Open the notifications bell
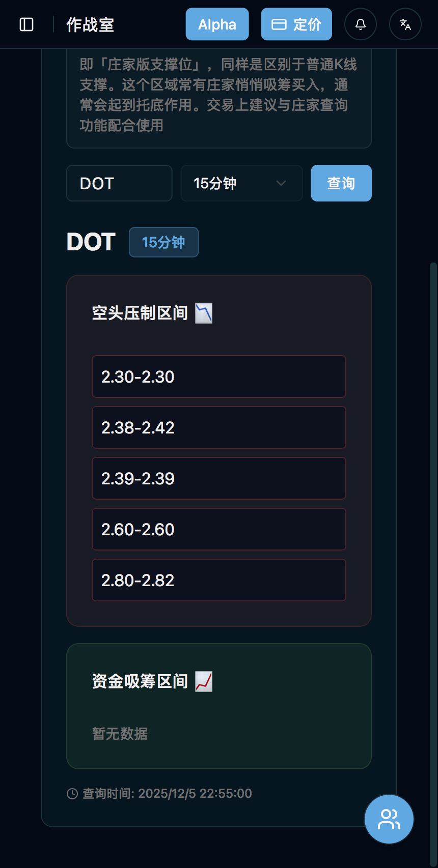The width and height of the screenshot is (438, 868). coord(361,24)
